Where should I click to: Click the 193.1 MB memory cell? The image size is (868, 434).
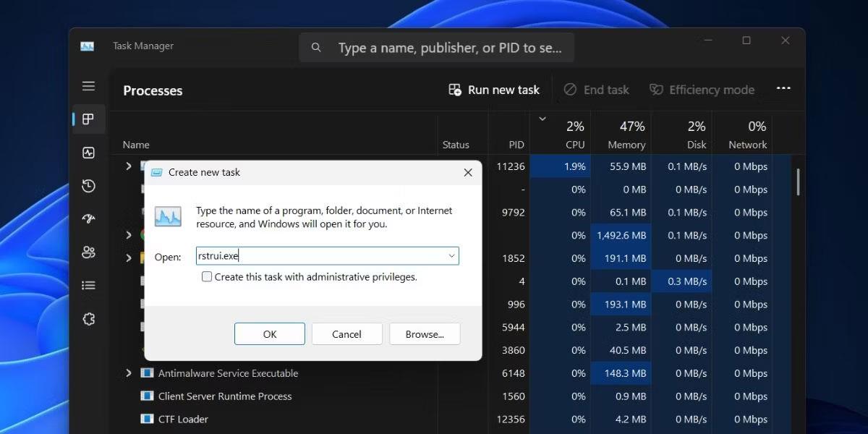[x=621, y=305]
